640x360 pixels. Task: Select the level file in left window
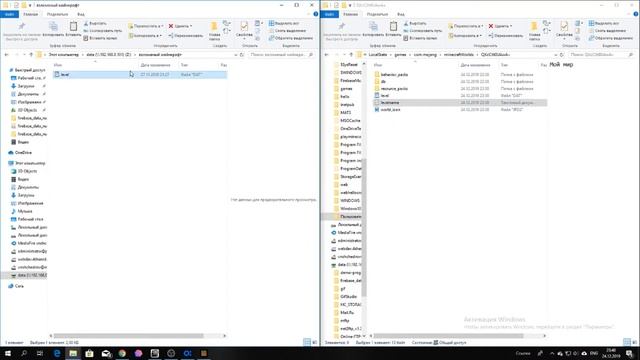140,75
